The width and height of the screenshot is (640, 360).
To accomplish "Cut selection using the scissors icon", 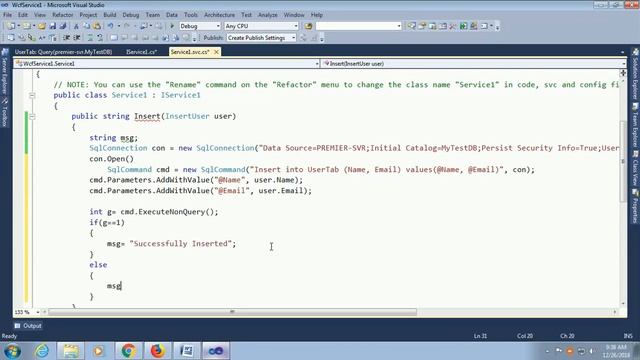I will coord(76,26).
